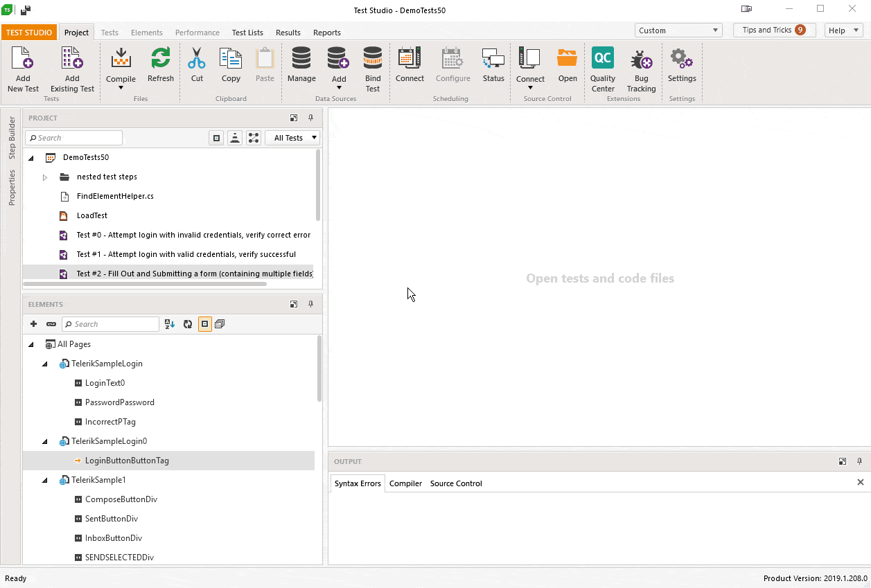The width and height of the screenshot is (871, 588).
Task: Float the Project panel window
Action: pyautogui.click(x=294, y=118)
